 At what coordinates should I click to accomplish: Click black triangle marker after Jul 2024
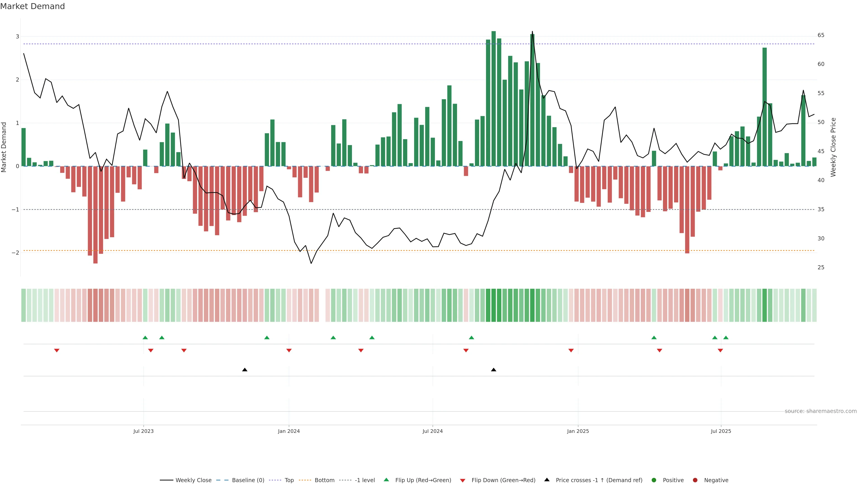(x=494, y=370)
